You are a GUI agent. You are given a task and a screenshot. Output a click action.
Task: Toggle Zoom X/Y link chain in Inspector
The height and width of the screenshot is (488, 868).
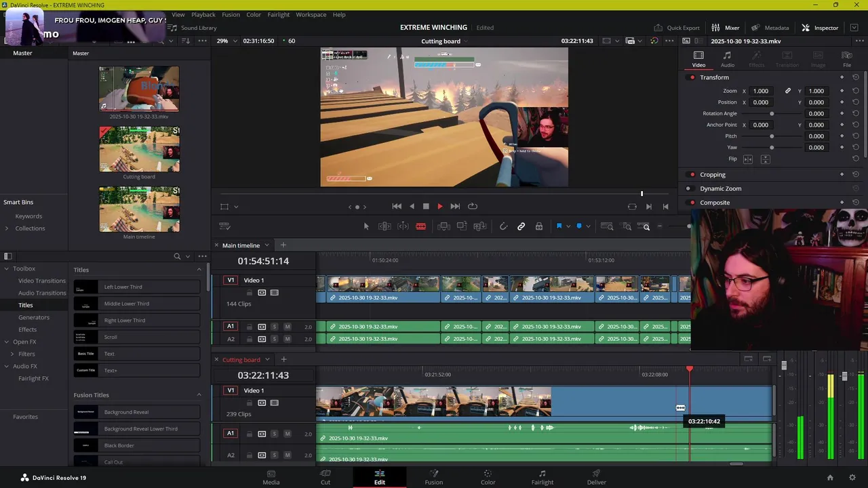coord(788,91)
